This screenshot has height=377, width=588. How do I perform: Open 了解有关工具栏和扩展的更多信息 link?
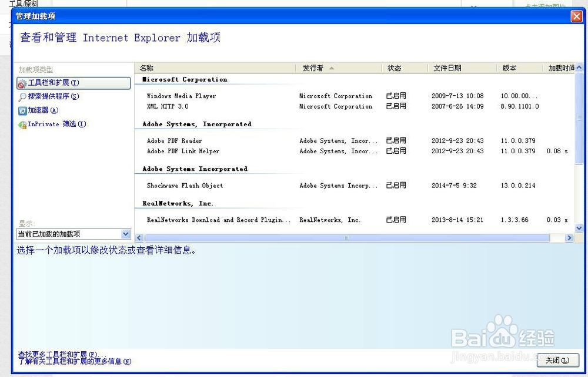pos(75,361)
